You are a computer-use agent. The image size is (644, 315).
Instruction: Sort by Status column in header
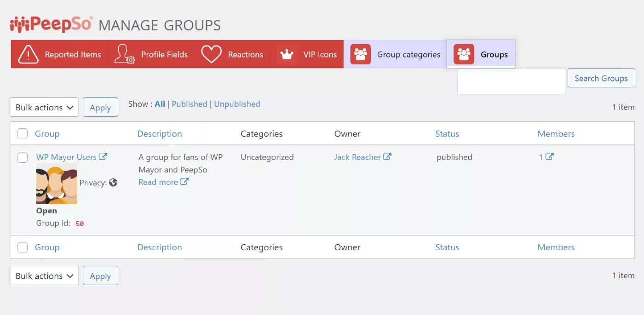click(447, 134)
